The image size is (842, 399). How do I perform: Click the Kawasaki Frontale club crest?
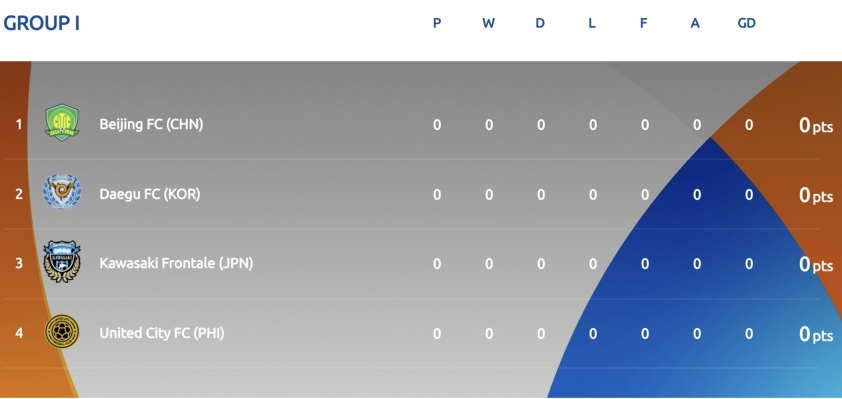click(62, 262)
